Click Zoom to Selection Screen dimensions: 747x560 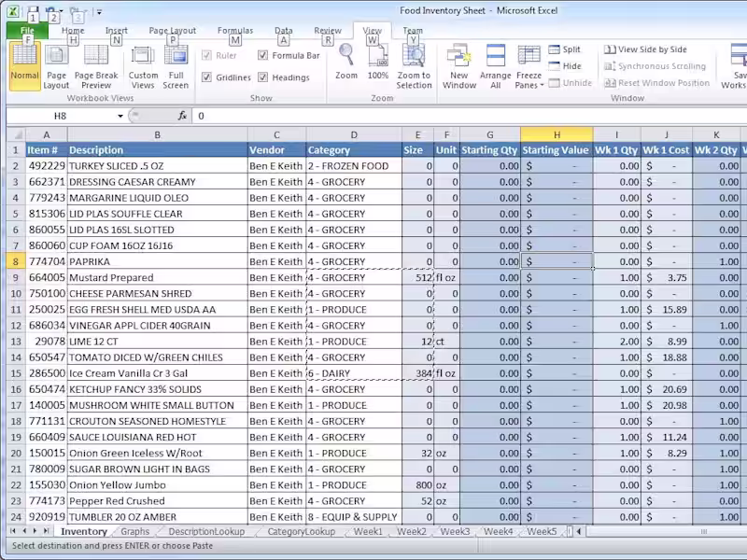[414, 66]
